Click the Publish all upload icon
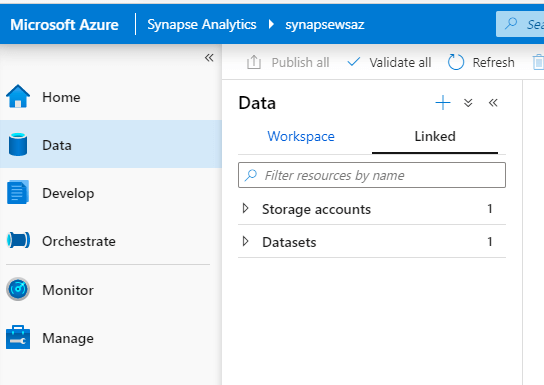 pos(254,62)
